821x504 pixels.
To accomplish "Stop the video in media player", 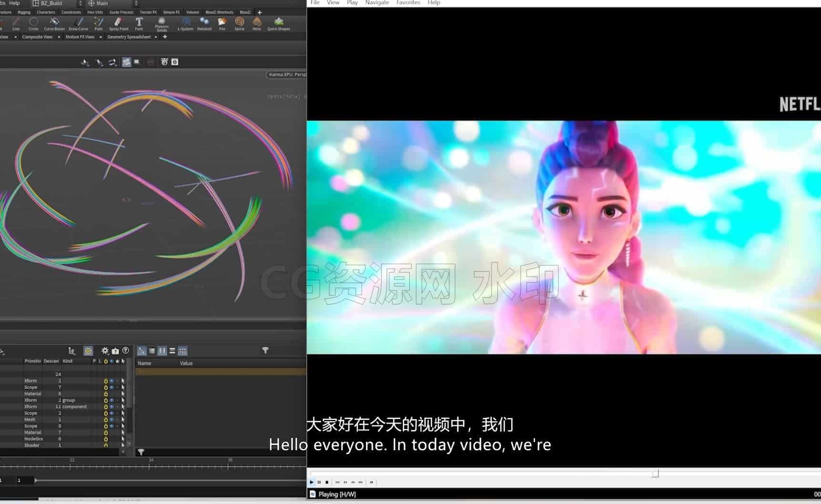I will [x=327, y=482].
